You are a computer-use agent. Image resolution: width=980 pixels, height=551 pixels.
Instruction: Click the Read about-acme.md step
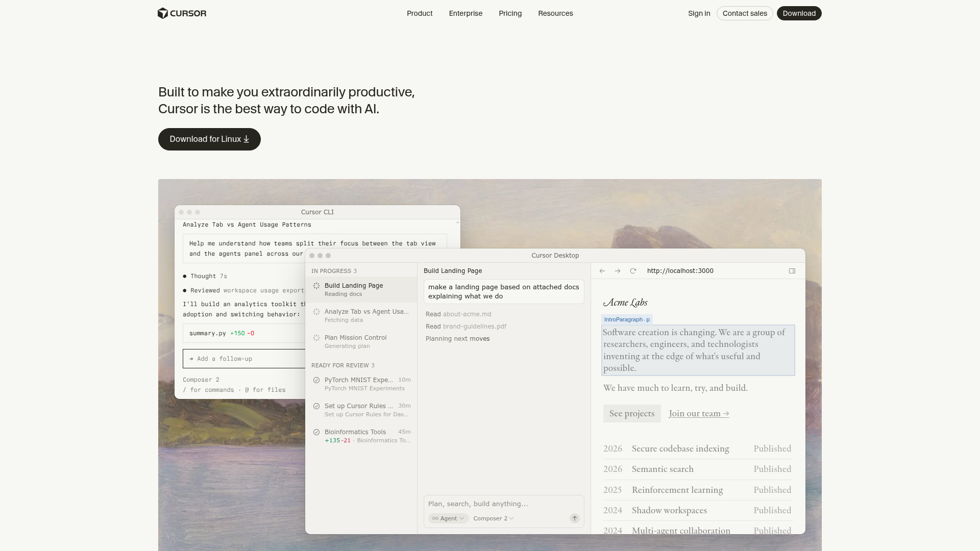point(458,314)
